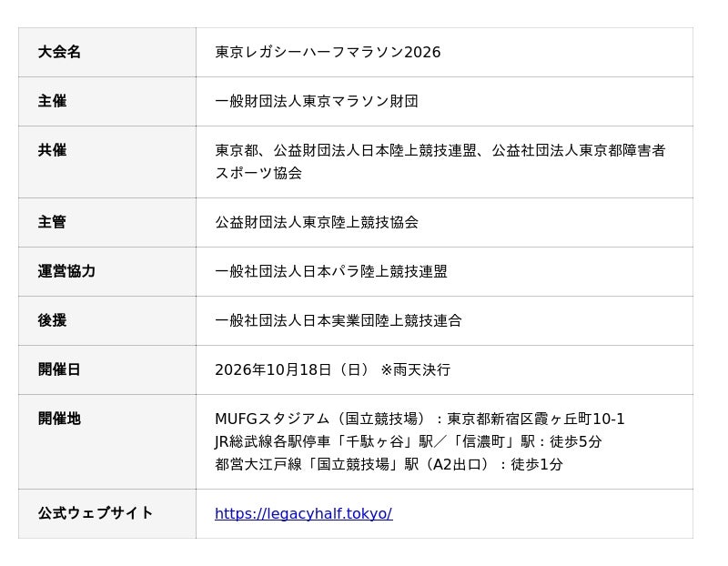Click the 一般社団法人日本パラ陸上競技連盟 text
The width and height of the screenshot is (728, 566).
pos(331,271)
